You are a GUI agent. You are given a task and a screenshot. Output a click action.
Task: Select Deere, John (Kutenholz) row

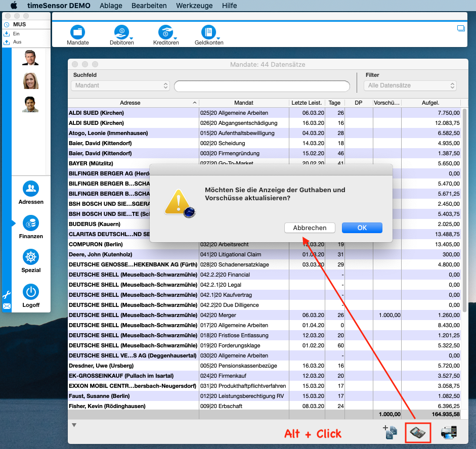coord(265,254)
